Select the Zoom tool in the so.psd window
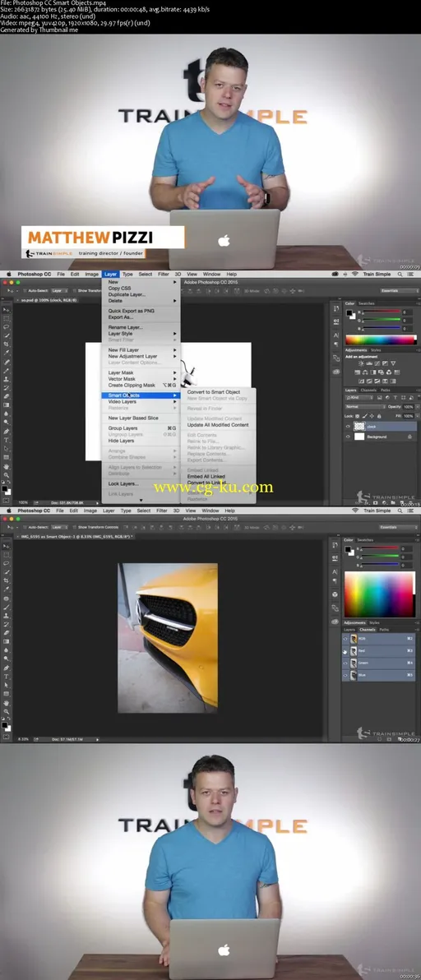Viewport: 421px width, 980px height. (7, 475)
